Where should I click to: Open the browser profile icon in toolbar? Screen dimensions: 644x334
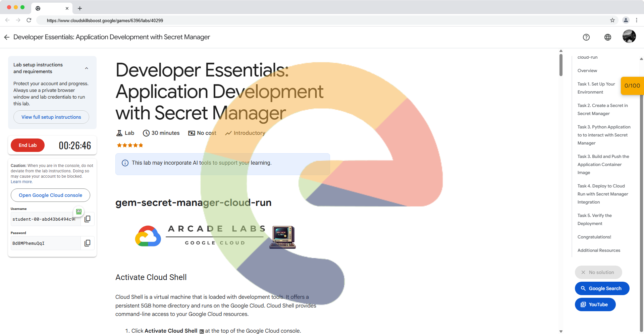point(626,20)
